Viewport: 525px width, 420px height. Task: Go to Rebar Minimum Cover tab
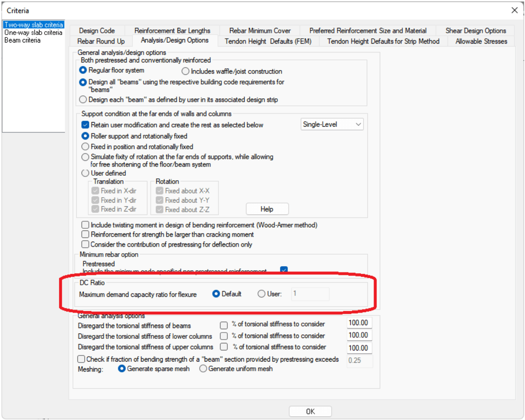pos(260,31)
